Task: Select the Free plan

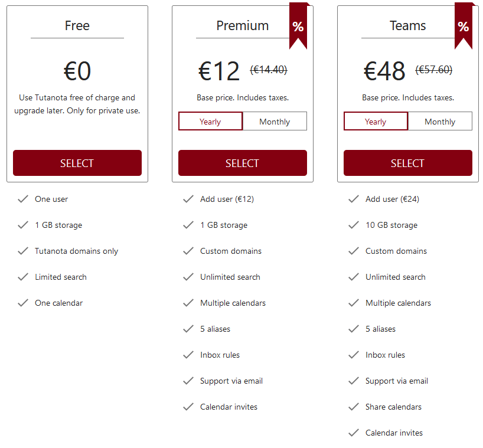Action: pos(77,163)
